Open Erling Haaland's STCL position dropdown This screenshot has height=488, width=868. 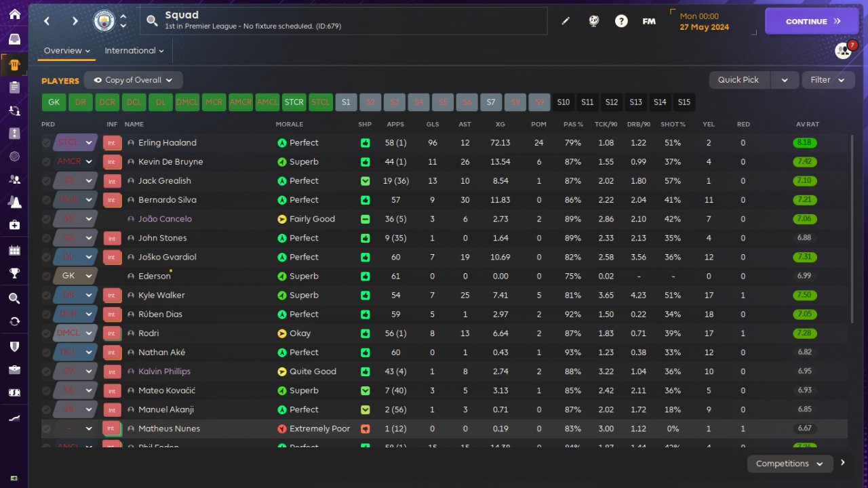(x=76, y=143)
